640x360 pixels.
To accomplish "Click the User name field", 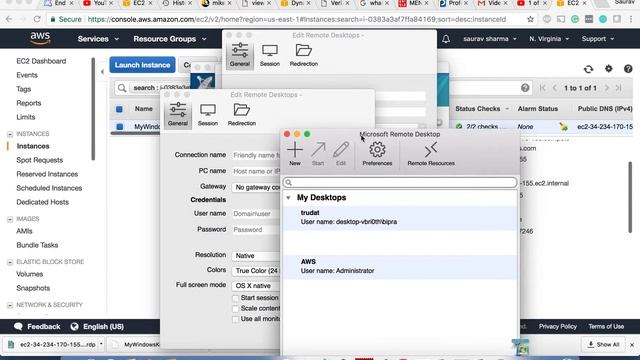I will point(256,213).
